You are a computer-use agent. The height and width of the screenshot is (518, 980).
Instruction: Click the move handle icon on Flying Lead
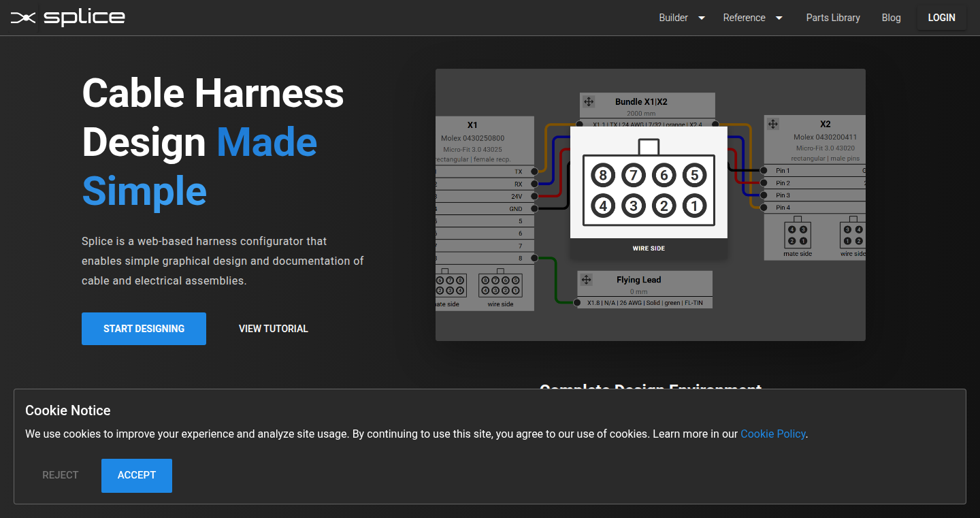[x=587, y=280]
